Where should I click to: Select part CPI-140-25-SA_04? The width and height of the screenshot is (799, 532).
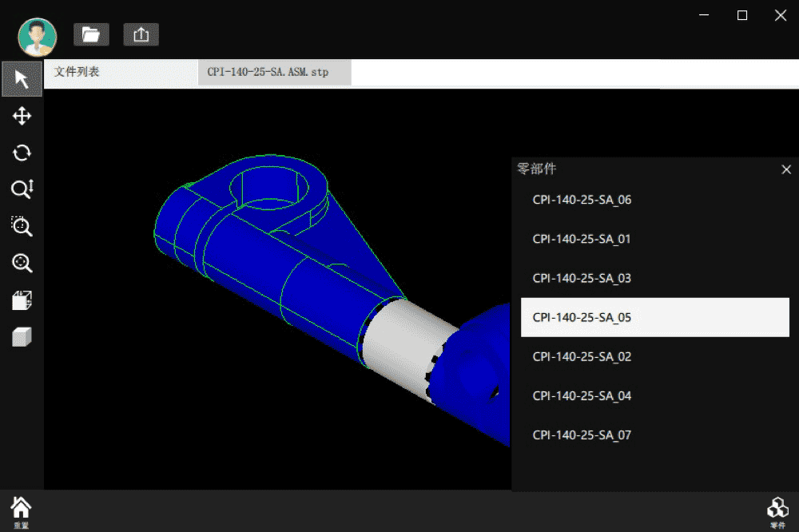(x=655, y=396)
